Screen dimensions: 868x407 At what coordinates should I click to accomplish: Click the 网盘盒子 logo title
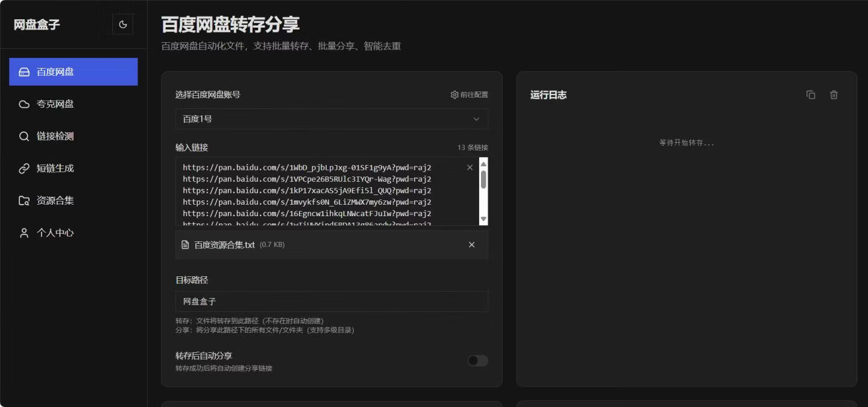(x=37, y=25)
